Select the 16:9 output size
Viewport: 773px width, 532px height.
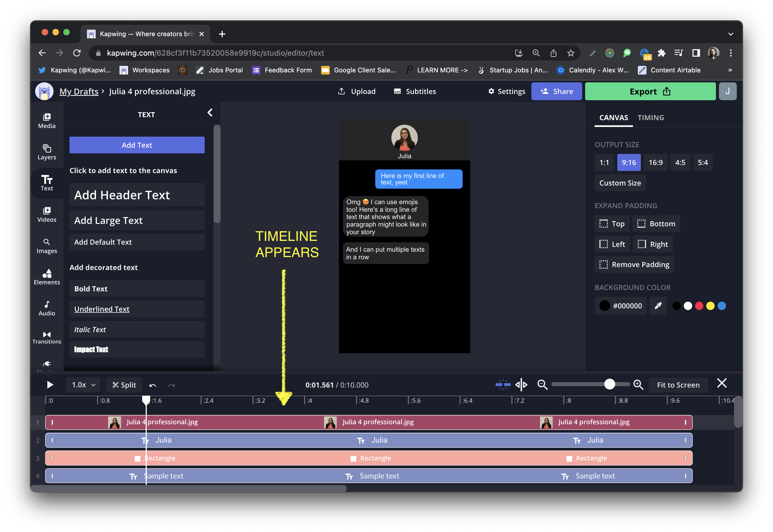pyautogui.click(x=655, y=162)
